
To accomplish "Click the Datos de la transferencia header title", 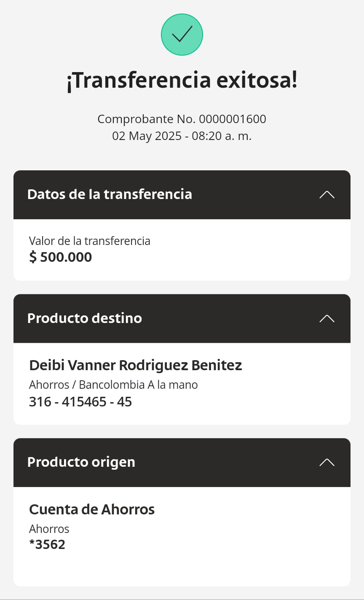I will pos(110,194).
